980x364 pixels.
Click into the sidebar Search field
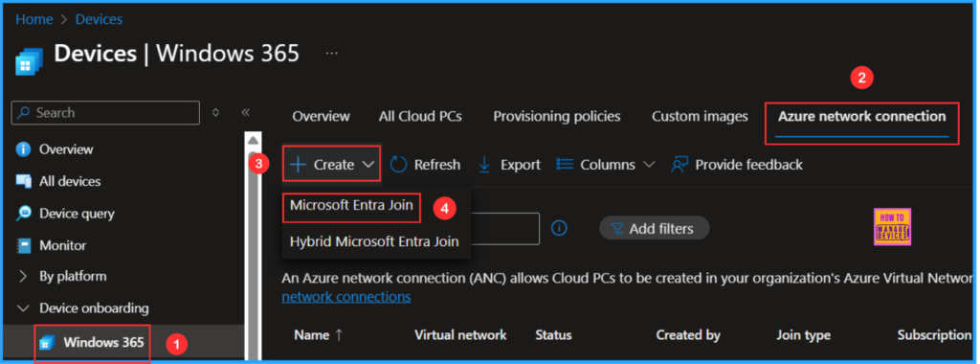105,113
